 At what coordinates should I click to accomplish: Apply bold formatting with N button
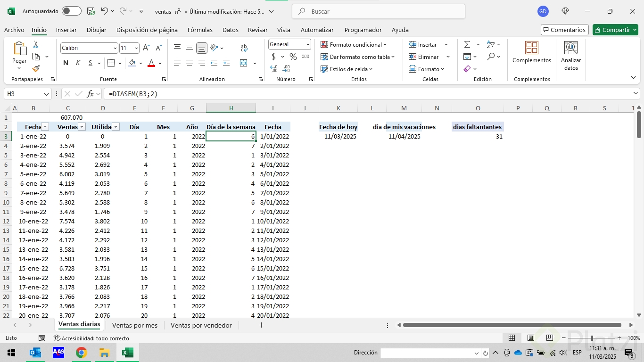point(66,63)
